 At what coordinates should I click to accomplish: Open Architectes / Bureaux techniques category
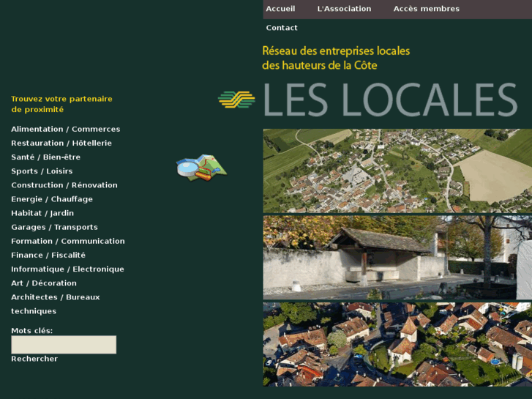click(56, 304)
